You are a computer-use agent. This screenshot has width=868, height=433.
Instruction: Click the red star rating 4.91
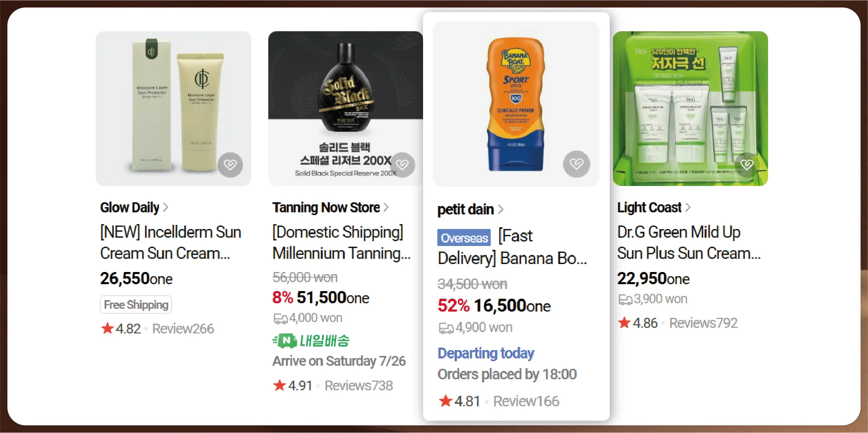pyautogui.click(x=279, y=385)
